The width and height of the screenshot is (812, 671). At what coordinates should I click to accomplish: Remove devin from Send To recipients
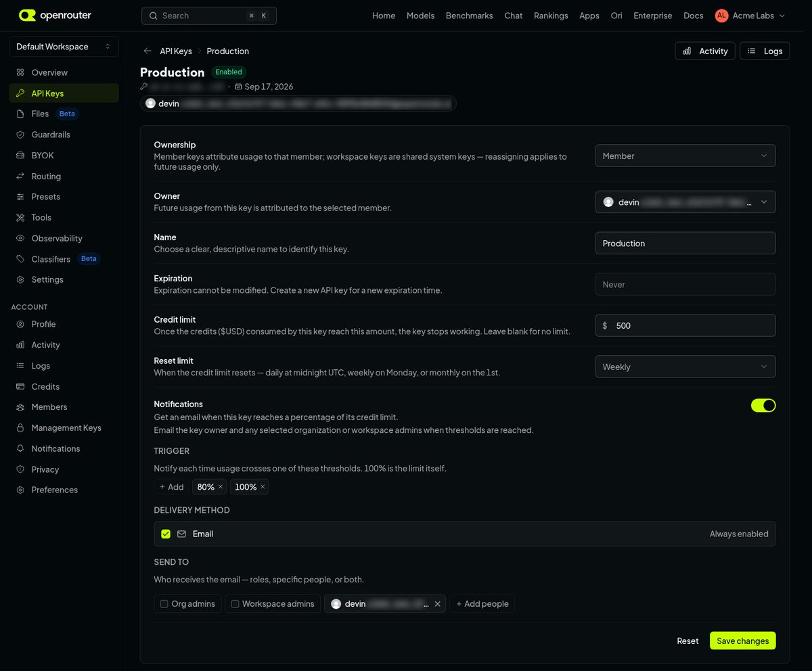tap(437, 604)
